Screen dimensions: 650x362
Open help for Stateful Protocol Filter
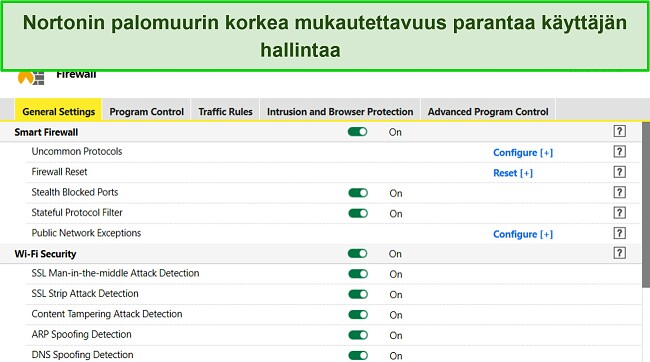pos(619,213)
